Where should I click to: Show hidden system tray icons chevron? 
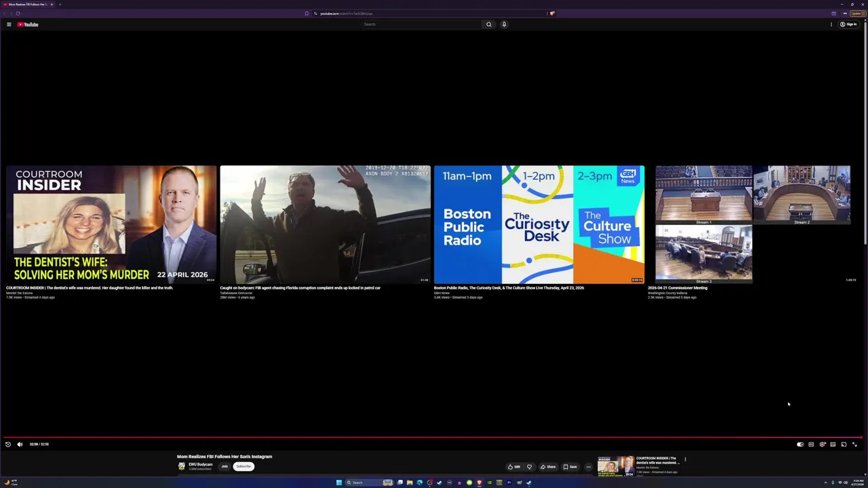(x=825, y=483)
